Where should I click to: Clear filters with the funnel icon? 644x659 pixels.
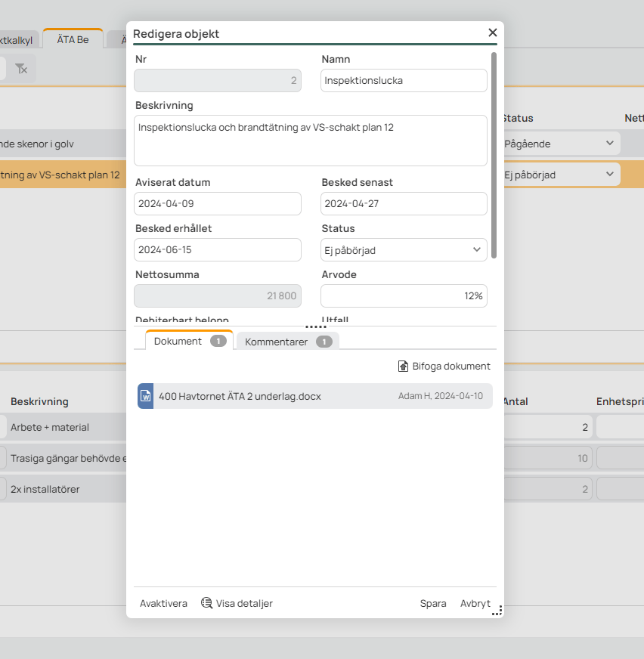21,69
